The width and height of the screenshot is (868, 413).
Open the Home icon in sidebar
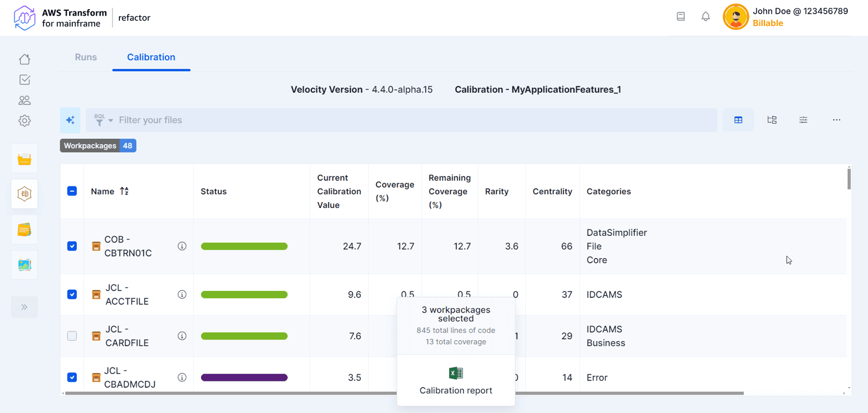(25, 59)
